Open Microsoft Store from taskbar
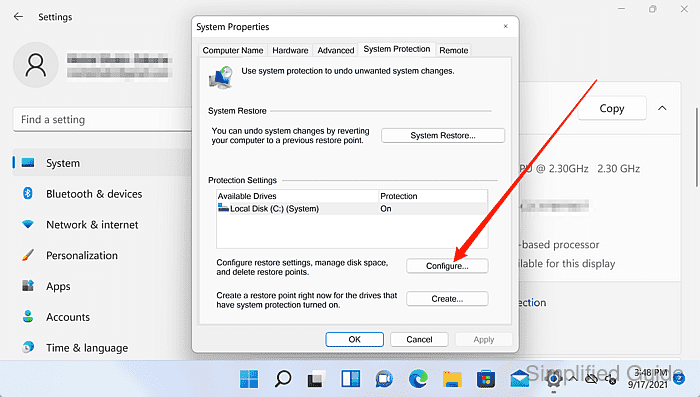 (486, 379)
